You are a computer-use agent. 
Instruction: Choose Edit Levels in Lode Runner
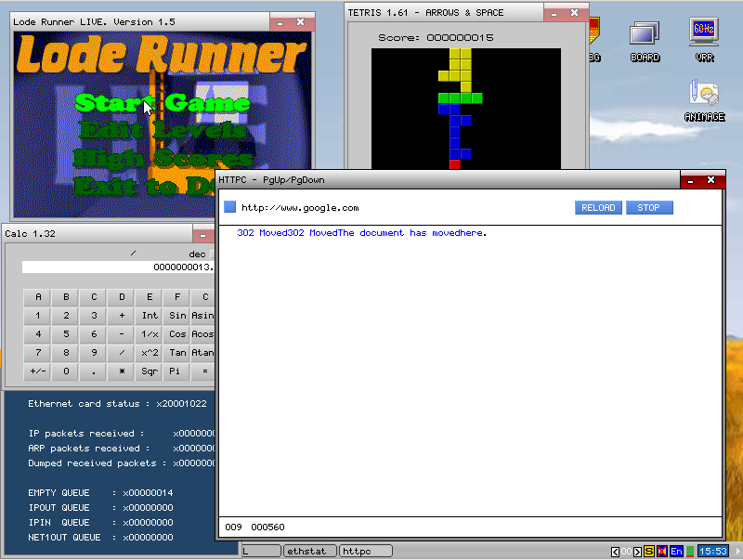click(163, 130)
